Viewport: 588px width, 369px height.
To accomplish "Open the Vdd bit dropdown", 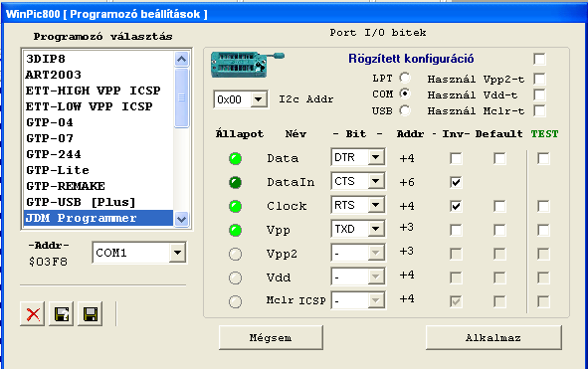I will pos(376,277).
